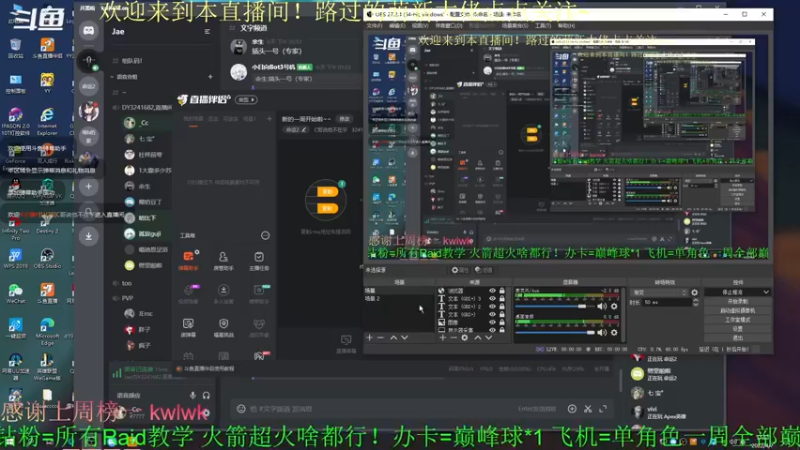The image size is (800, 450).
Task: Enable 工作室模式 in OBS controls
Action: [737, 320]
